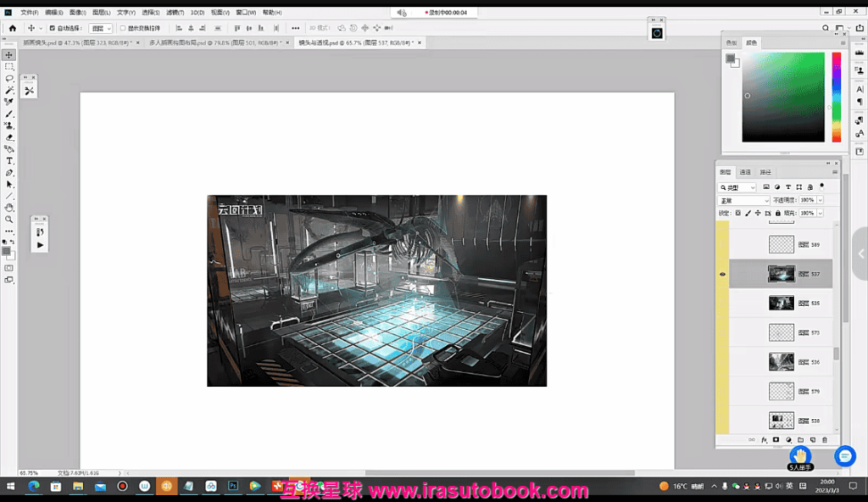
Task: Switch to the 通道 panel tab
Action: 745,172
